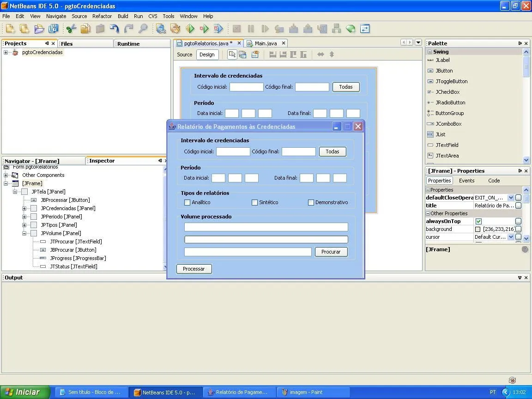The image size is (532, 399).
Task: Click the background color swatch property
Action: (478, 229)
